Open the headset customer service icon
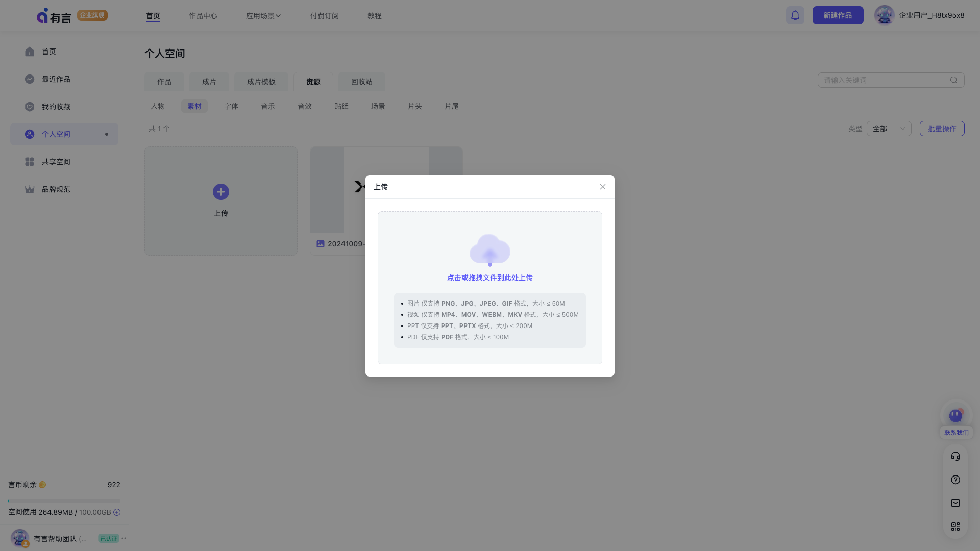Screen dimensions: 980x551 tap(955, 456)
